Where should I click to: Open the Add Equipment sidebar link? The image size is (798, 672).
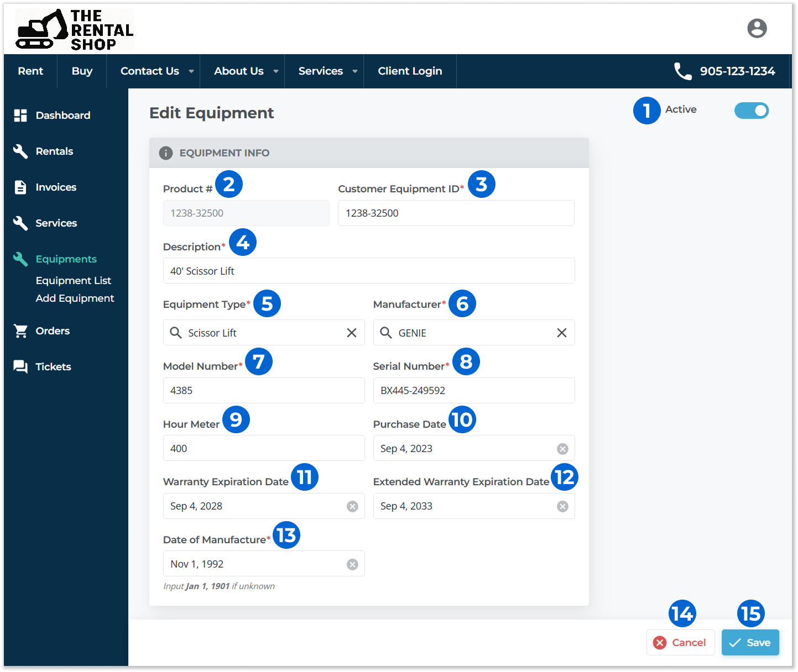click(x=75, y=298)
